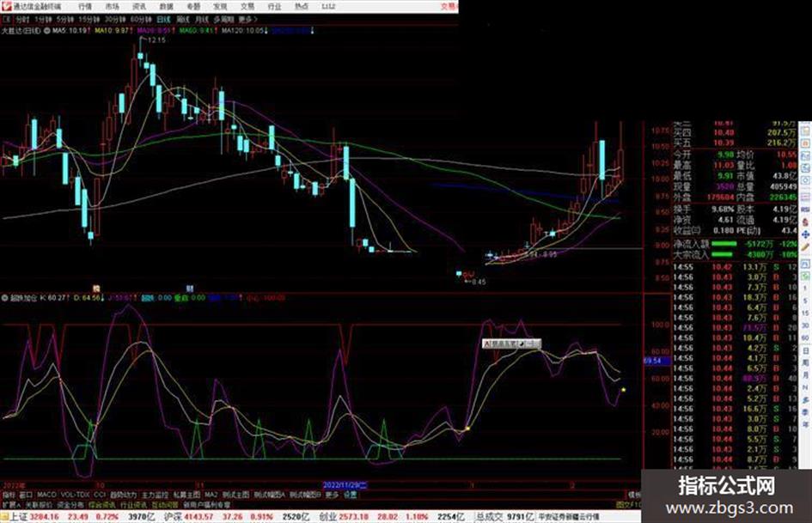Screen dimensions: 812x523
Task: Select the 周线 weekly period tab
Action: tap(183, 20)
